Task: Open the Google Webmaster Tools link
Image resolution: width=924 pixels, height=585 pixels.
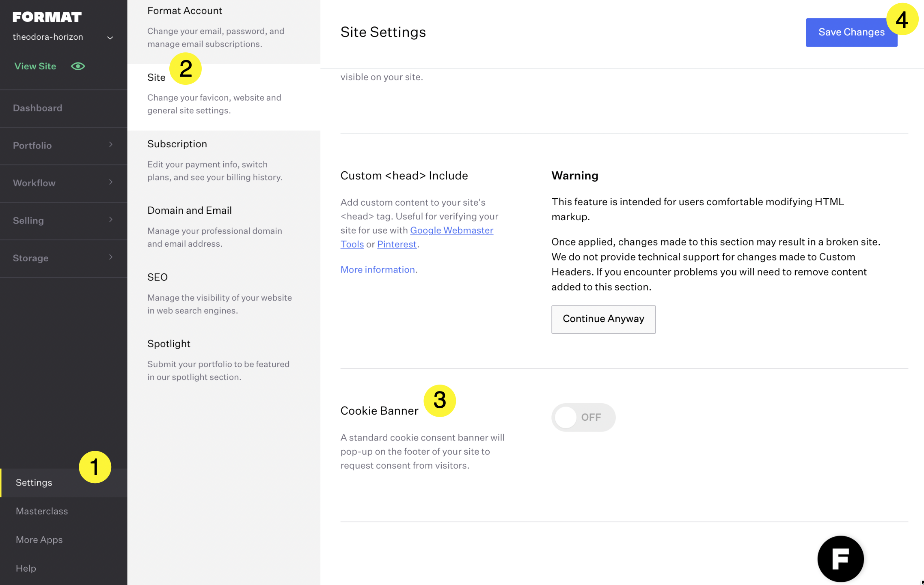Action: click(x=451, y=230)
